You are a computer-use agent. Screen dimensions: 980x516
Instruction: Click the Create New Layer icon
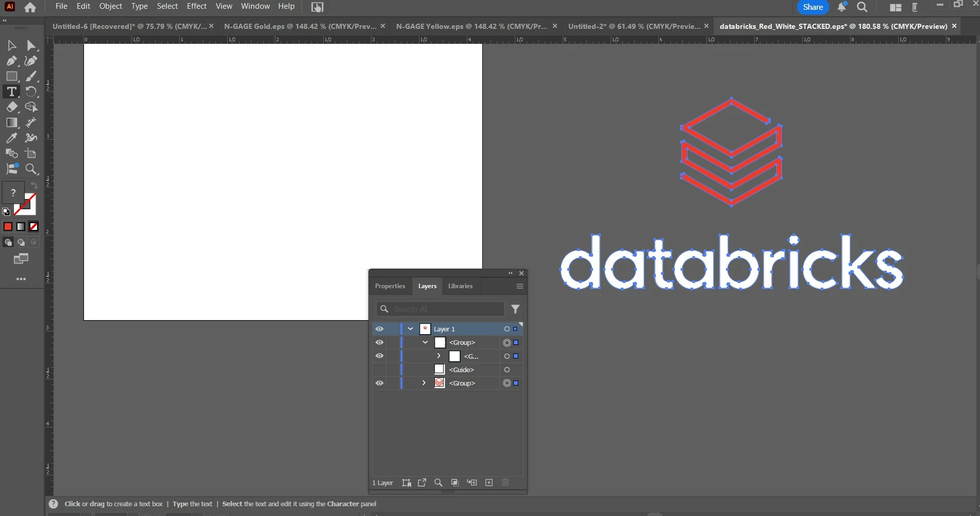489,482
